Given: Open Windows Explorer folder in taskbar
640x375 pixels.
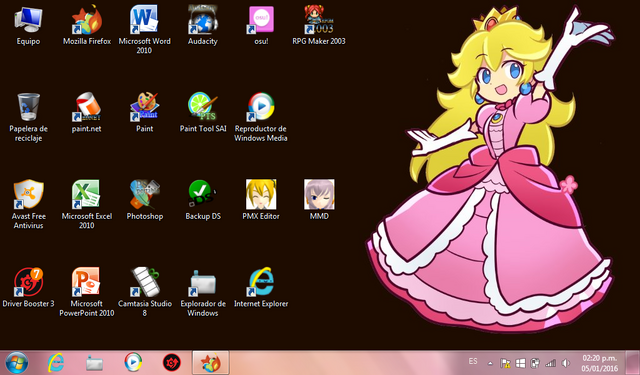Looking at the screenshot, I should 94,363.
